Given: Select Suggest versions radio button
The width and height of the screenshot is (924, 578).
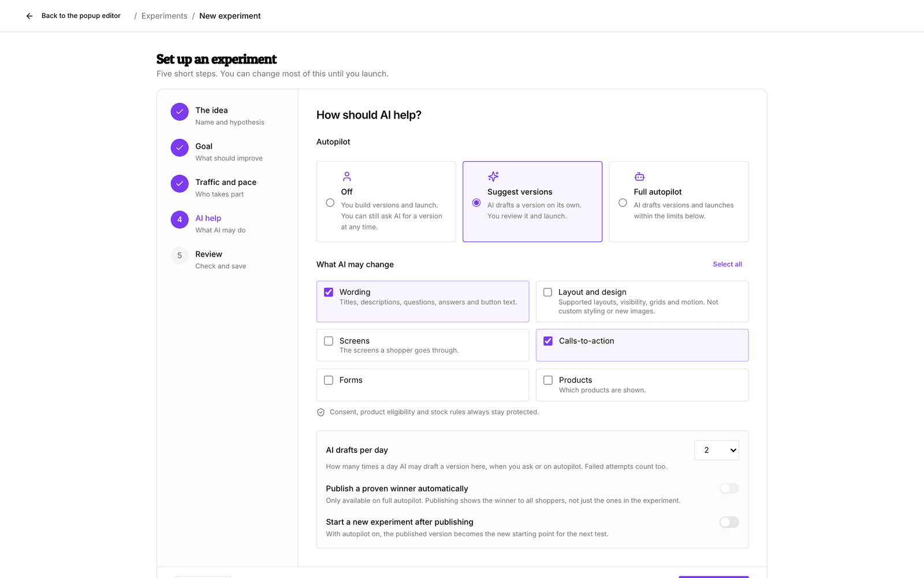Looking at the screenshot, I should [x=476, y=203].
